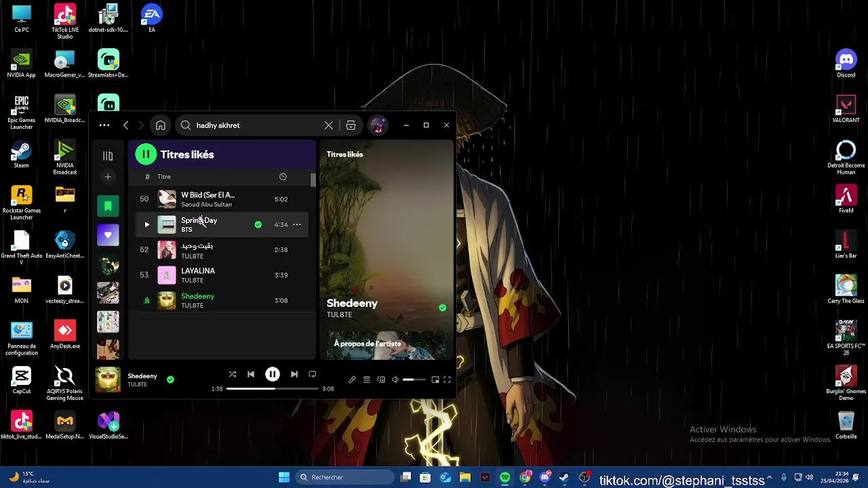Toggle shuffle mode
The width and height of the screenshot is (868, 488).
tap(233, 374)
